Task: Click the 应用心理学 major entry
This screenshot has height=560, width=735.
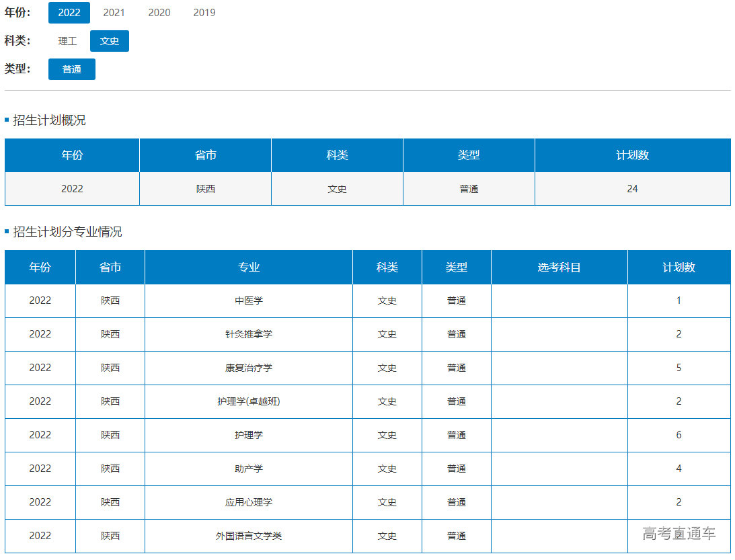Action: (249, 503)
